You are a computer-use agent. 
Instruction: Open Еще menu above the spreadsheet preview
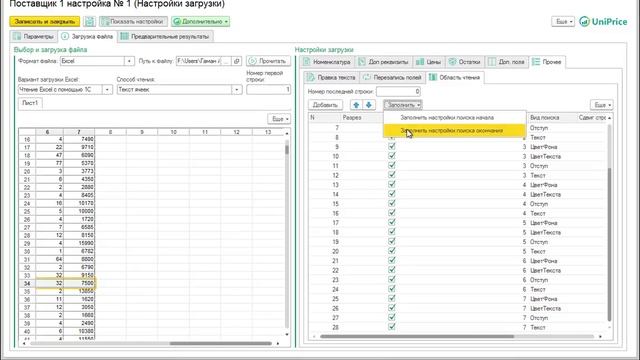(x=279, y=119)
